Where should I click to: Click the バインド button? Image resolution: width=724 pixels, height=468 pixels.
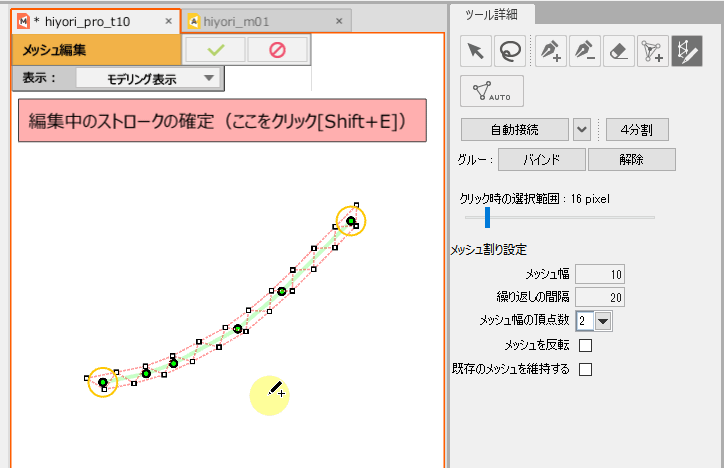541,159
